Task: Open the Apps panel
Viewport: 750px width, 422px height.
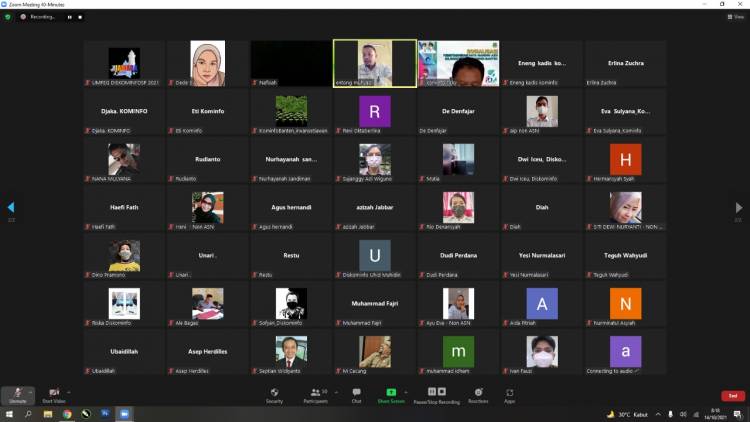Action: [x=509, y=394]
